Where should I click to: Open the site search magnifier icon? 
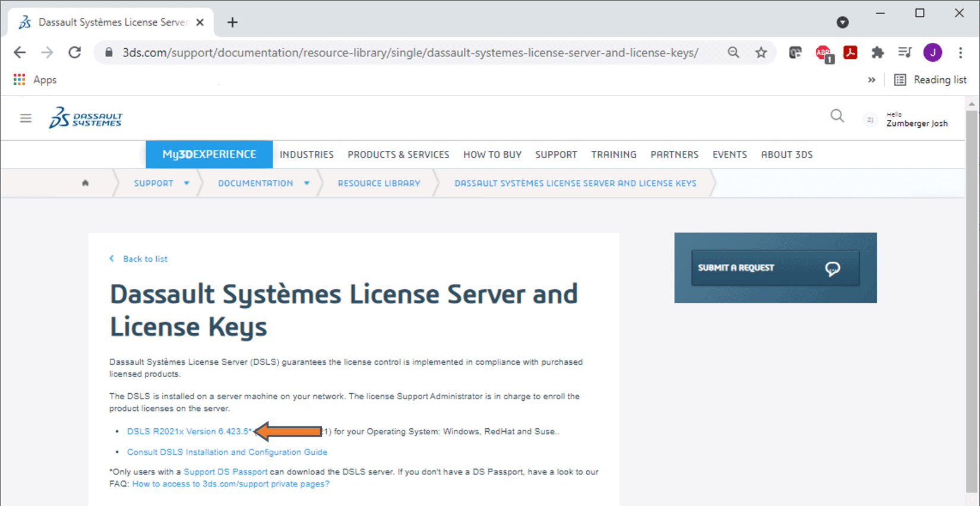837,116
